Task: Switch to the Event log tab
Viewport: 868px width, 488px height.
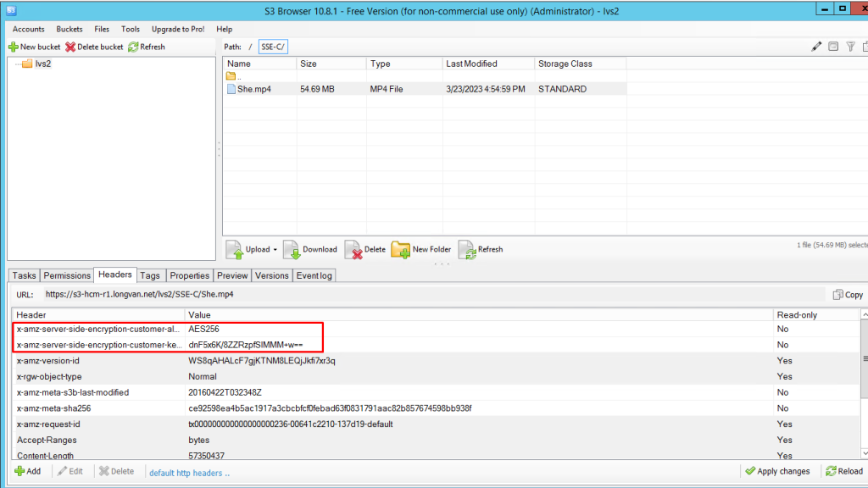Action: pyautogui.click(x=314, y=275)
